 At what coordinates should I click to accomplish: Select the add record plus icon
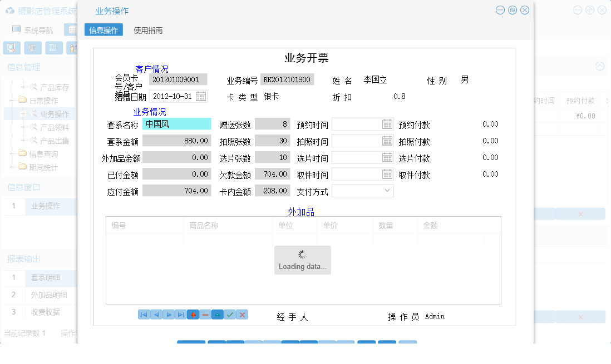point(193,315)
